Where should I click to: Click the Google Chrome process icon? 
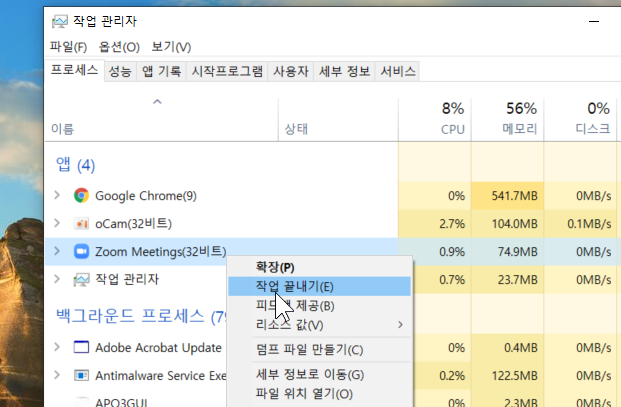click(82, 195)
